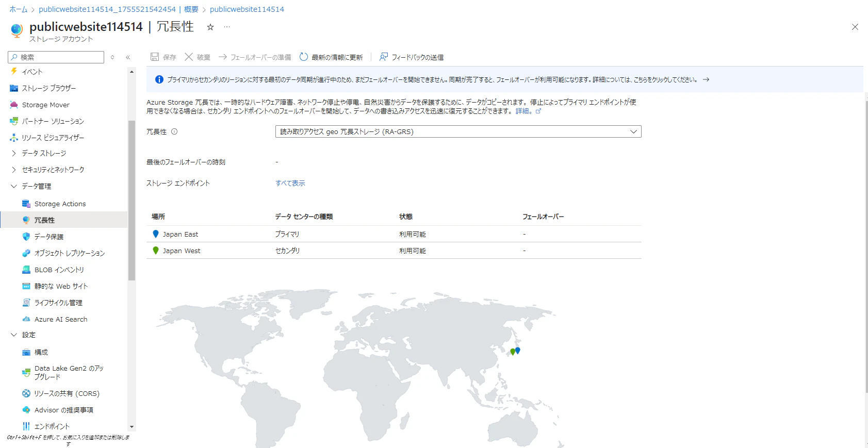Open the 冗長性 RA-GRS dropdown
The width and height of the screenshot is (868, 448).
point(458,131)
